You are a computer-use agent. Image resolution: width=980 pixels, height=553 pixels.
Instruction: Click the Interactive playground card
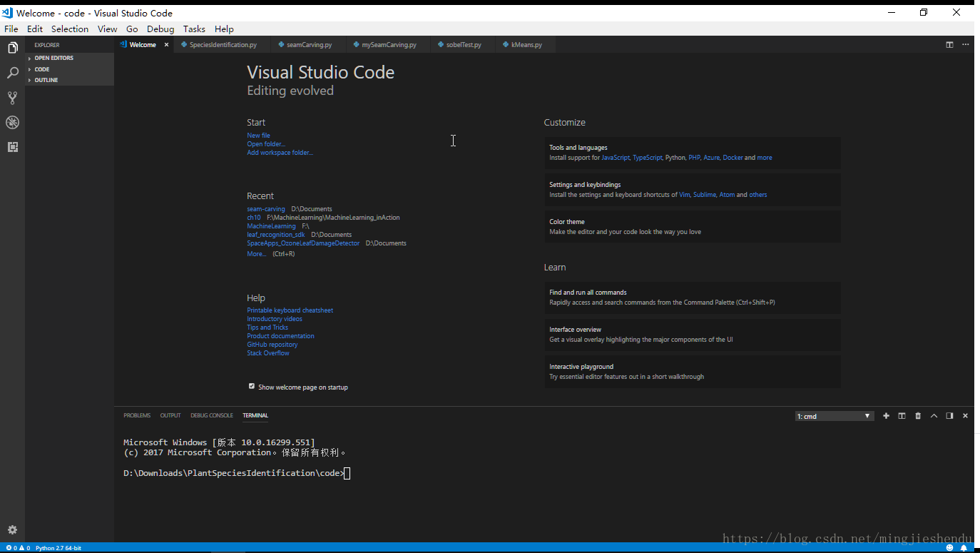[x=692, y=372]
